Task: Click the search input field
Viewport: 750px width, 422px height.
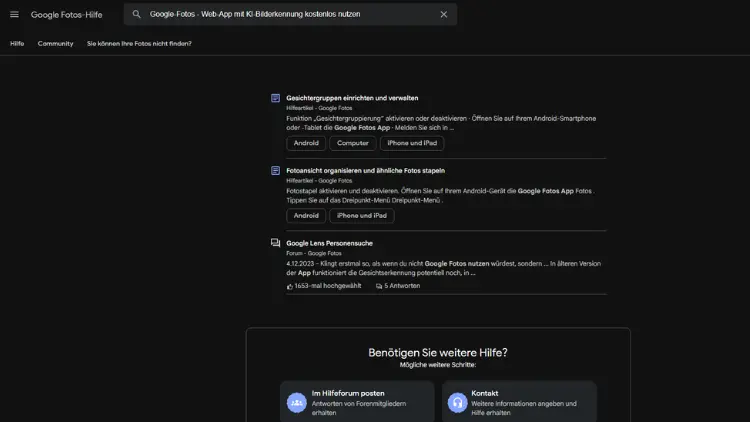Action: 290,14
